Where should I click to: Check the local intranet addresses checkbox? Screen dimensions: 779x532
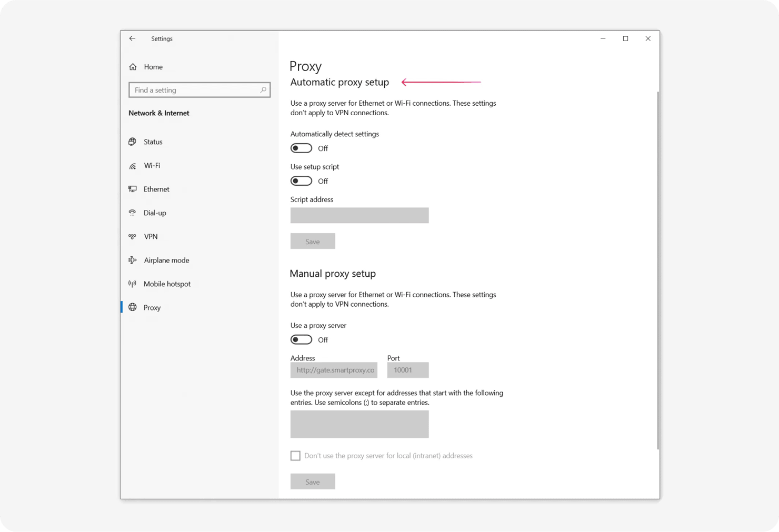[x=295, y=456]
